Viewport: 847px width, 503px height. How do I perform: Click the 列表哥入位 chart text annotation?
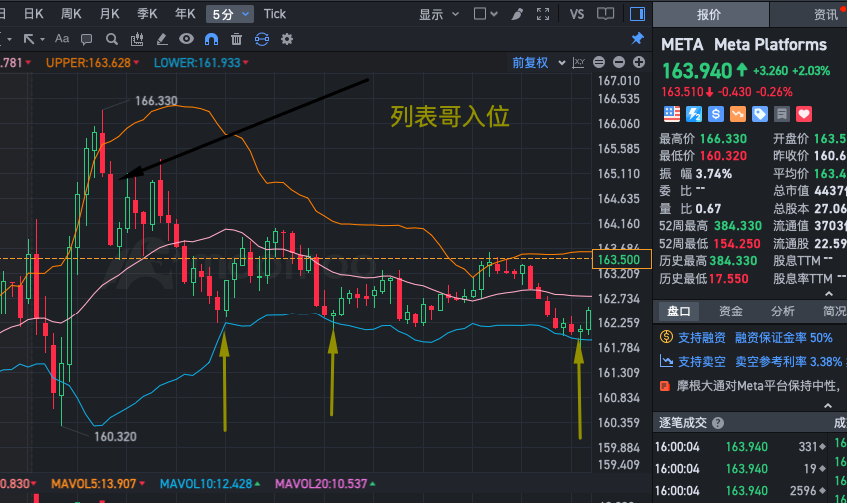[x=449, y=116]
